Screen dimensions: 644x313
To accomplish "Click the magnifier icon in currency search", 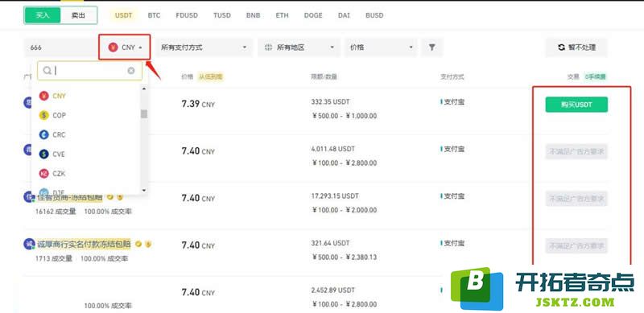I will coord(47,71).
